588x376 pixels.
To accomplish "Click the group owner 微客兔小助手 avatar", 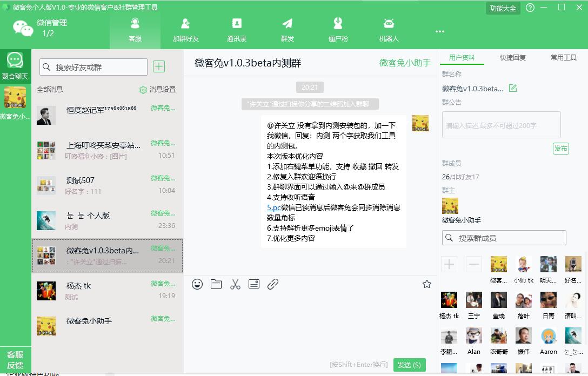I will tap(450, 205).
